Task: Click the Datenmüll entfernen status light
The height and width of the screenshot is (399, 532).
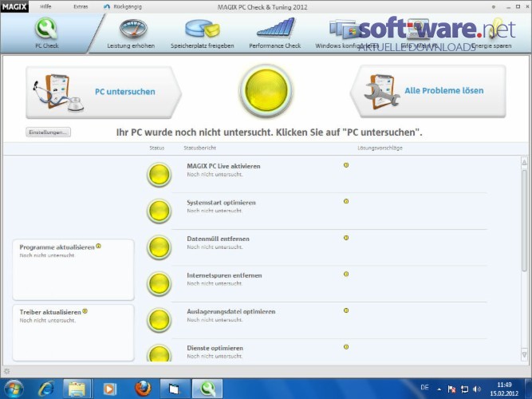Action: pyautogui.click(x=159, y=247)
